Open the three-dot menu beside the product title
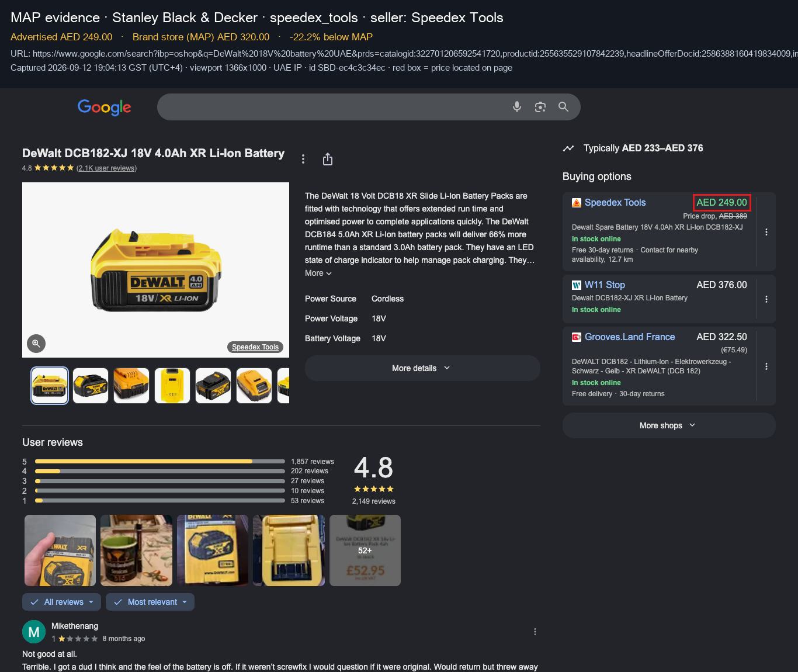The image size is (798, 672). point(303,159)
